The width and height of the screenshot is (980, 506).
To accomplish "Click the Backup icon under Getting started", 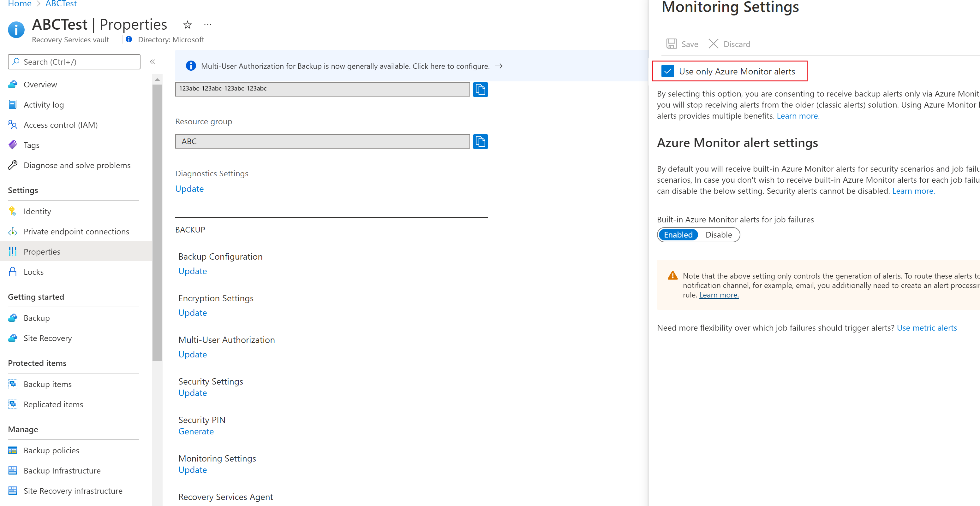I will pos(13,317).
